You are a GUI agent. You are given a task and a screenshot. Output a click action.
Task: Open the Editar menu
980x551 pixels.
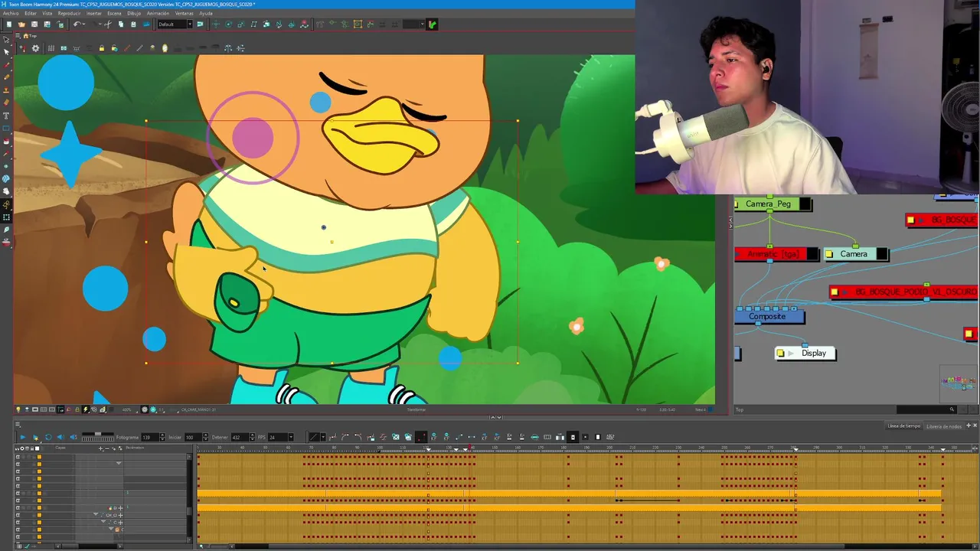coord(31,13)
